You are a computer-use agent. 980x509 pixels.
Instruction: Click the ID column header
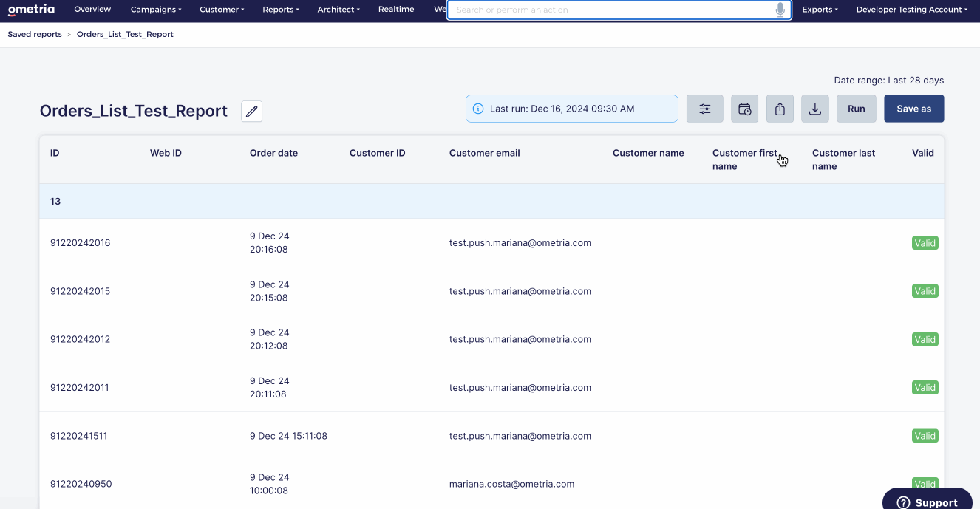click(x=55, y=153)
